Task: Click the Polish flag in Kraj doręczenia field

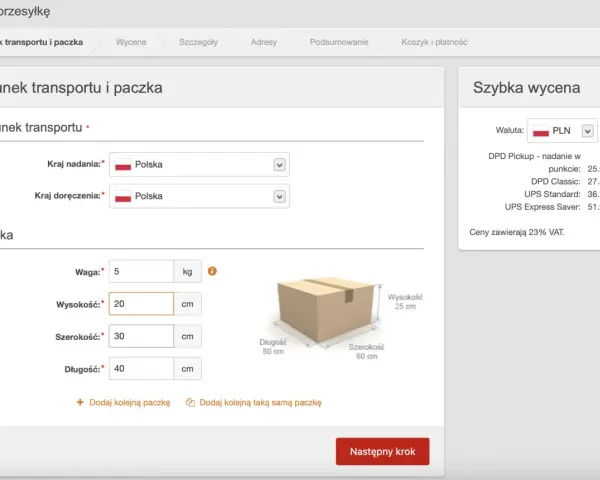Action: [123, 196]
